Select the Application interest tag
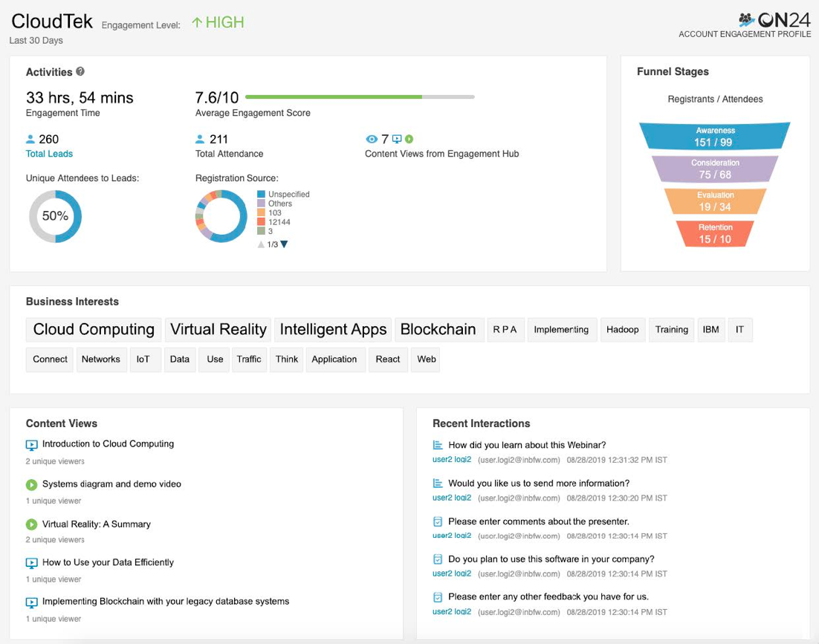 [x=334, y=359]
